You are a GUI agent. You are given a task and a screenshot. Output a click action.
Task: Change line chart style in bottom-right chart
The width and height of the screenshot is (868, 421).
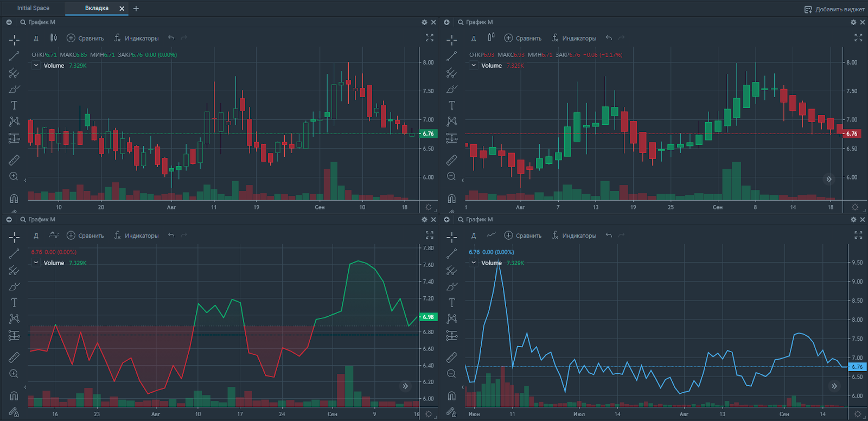tap(491, 235)
